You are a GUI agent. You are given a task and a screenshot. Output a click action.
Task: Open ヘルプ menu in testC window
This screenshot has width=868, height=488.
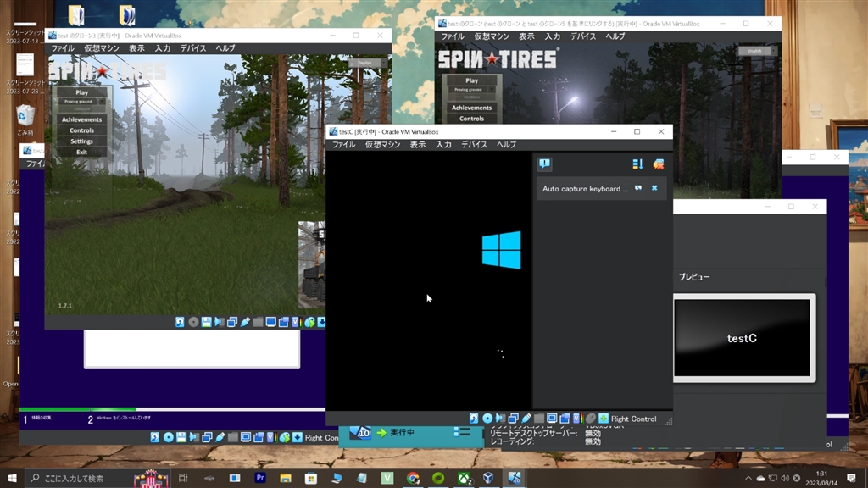pos(506,144)
